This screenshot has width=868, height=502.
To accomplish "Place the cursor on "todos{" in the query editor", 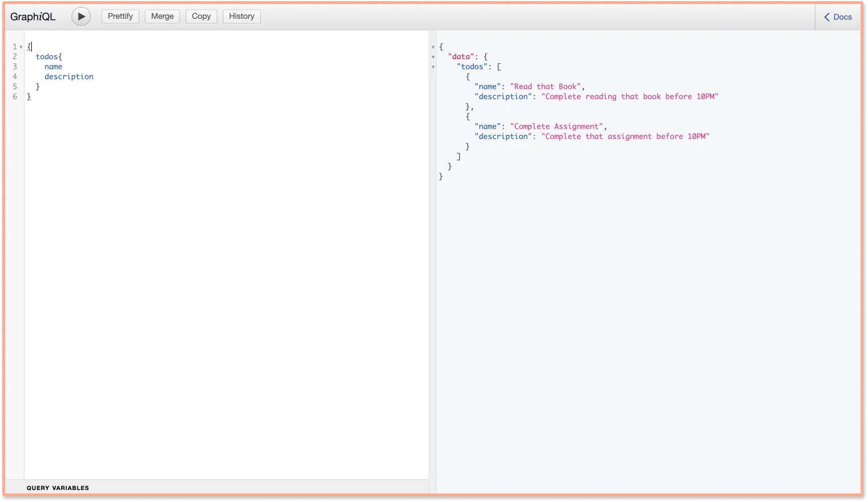I will (x=49, y=57).
